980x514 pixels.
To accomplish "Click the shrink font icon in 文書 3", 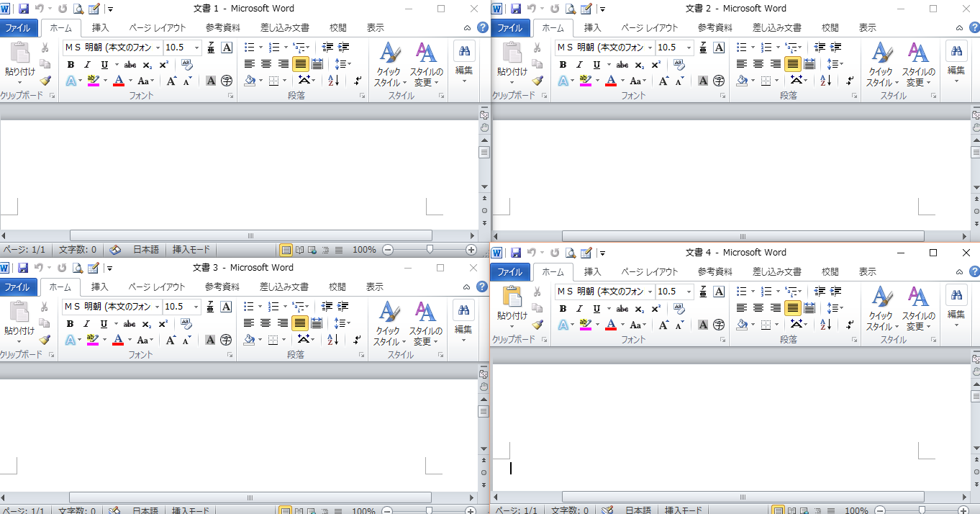I will [x=187, y=340].
